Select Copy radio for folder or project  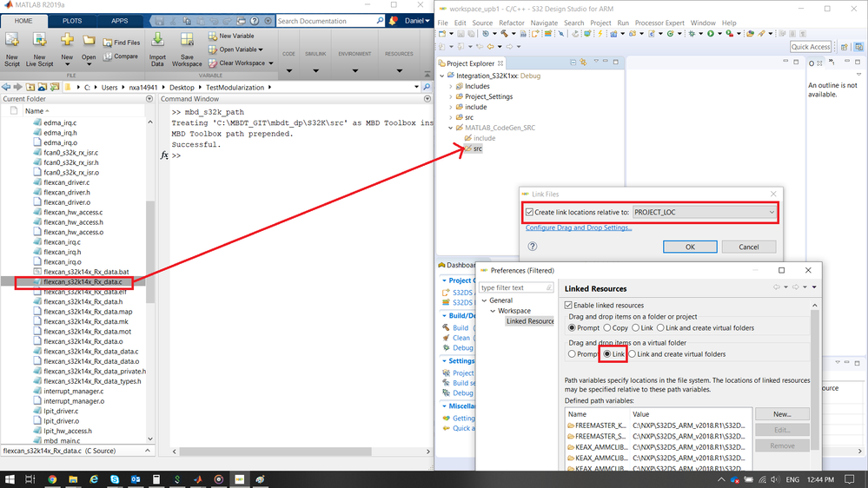point(606,327)
